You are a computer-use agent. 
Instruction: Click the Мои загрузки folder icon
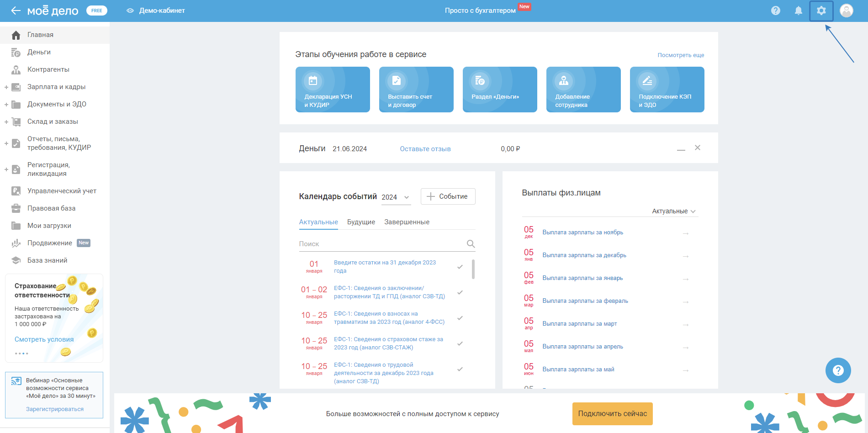[16, 226]
